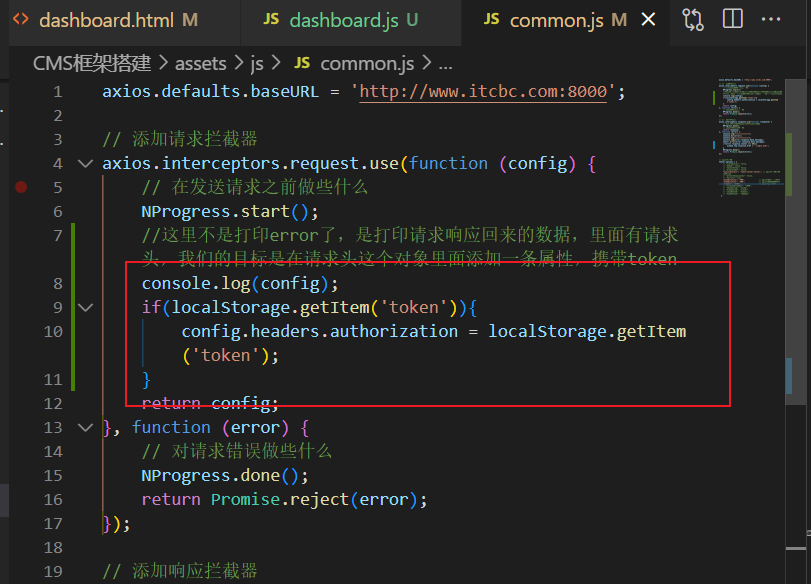This screenshot has width=811, height=584.
Task: Click axios.interceptors.request.use on line 4
Action: coord(250,164)
